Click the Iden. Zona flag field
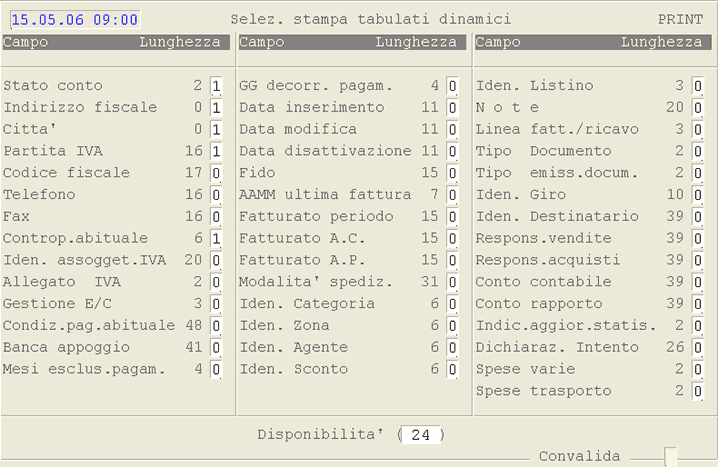The width and height of the screenshot is (718, 467). point(452,326)
